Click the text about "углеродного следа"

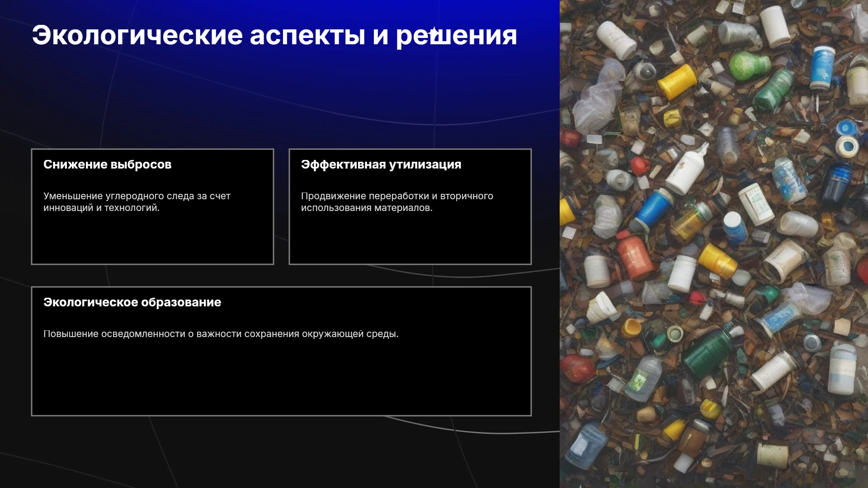pos(137,202)
